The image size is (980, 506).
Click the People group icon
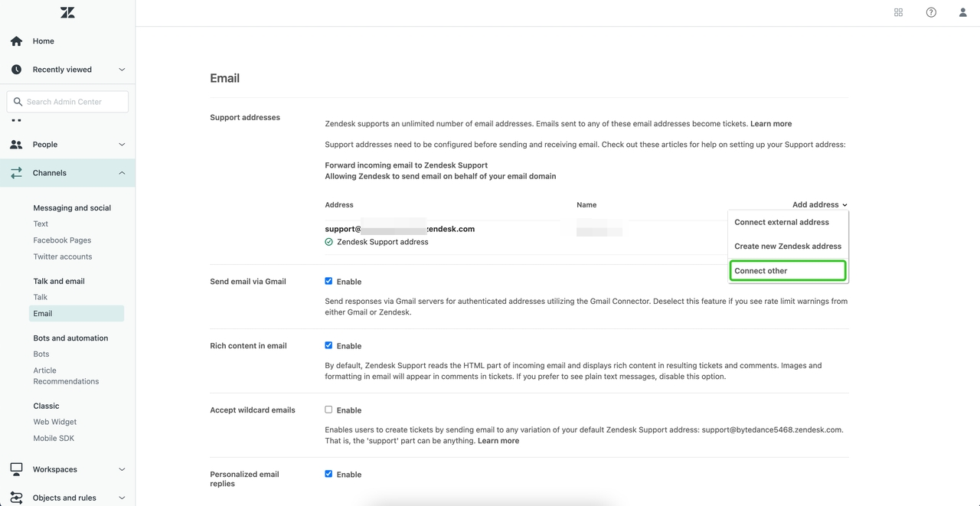pos(16,145)
